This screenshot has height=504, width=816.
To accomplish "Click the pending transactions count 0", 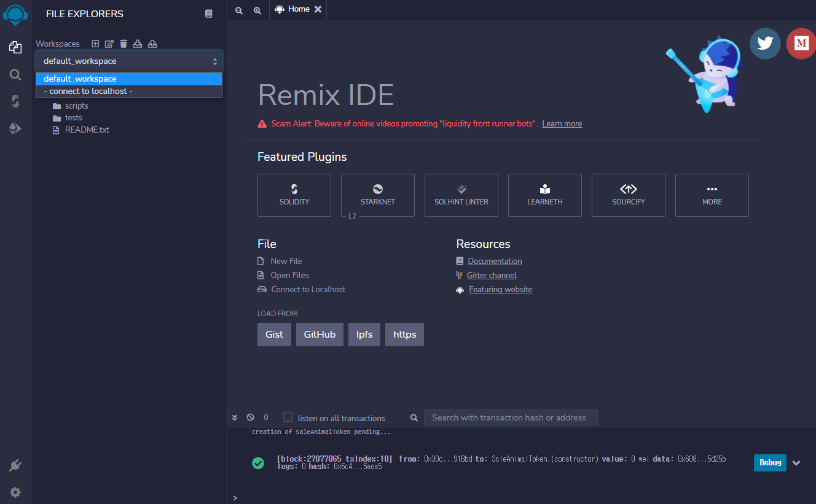I will coord(266,417).
